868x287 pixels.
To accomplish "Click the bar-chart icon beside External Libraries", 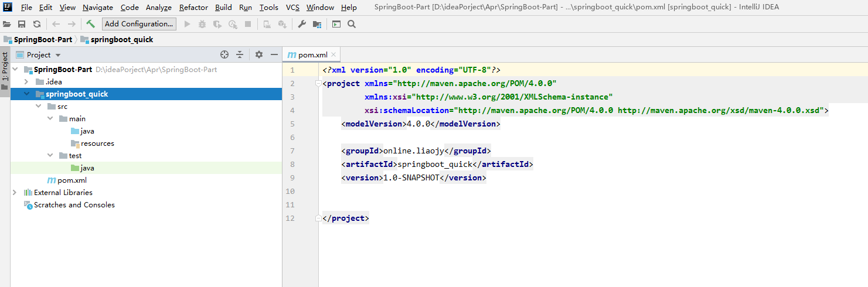I will pyautogui.click(x=28, y=193).
